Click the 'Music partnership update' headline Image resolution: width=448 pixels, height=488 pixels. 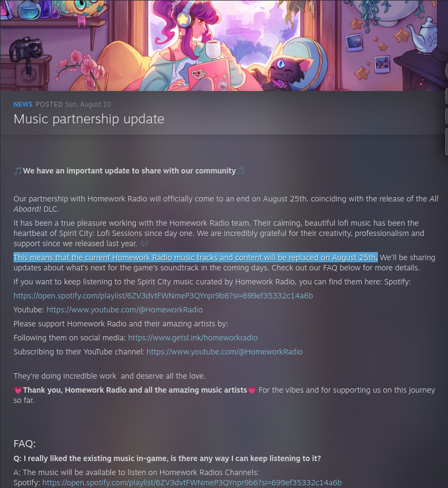(x=89, y=119)
